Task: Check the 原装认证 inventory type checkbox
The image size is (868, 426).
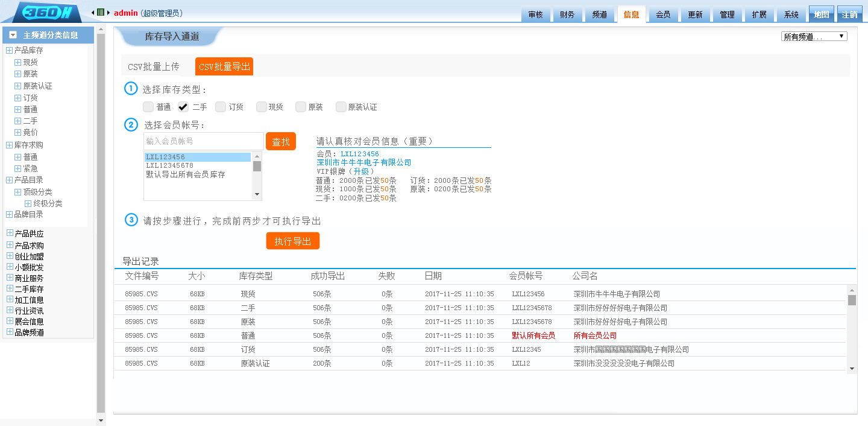Action: [x=341, y=107]
